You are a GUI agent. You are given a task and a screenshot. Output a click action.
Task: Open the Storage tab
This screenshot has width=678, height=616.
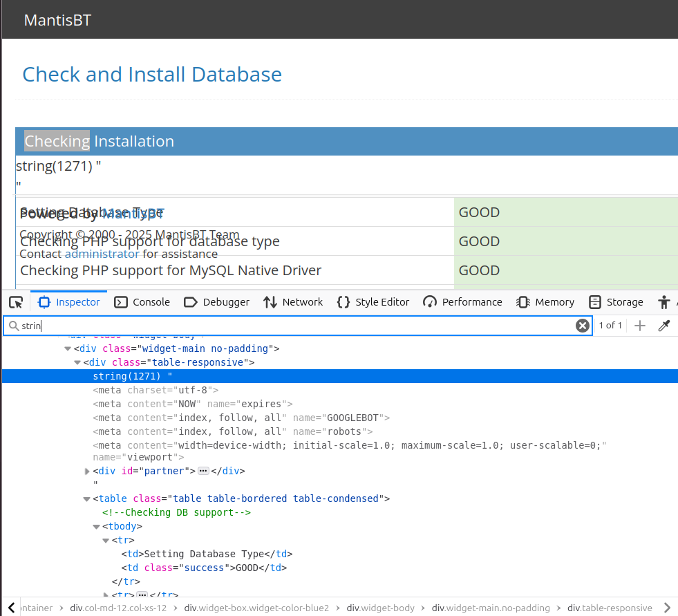coord(616,302)
